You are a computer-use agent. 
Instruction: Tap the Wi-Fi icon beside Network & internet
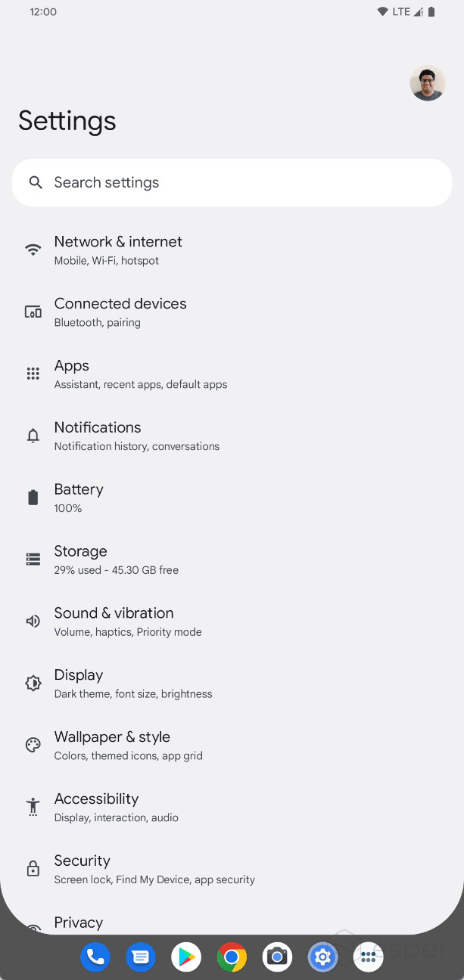(x=33, y=250)
